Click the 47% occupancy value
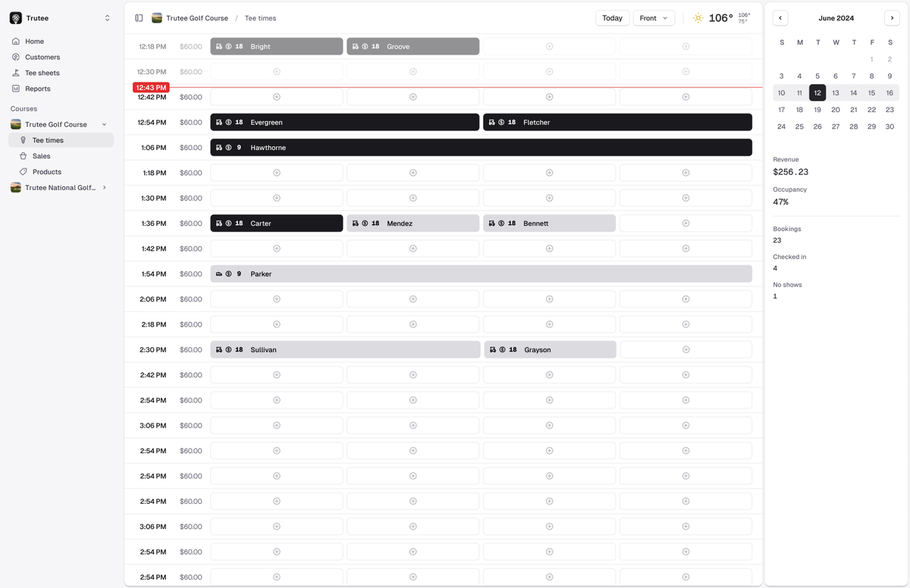The width and height of the screenshot is (910, 588). (x=780, y=202)
